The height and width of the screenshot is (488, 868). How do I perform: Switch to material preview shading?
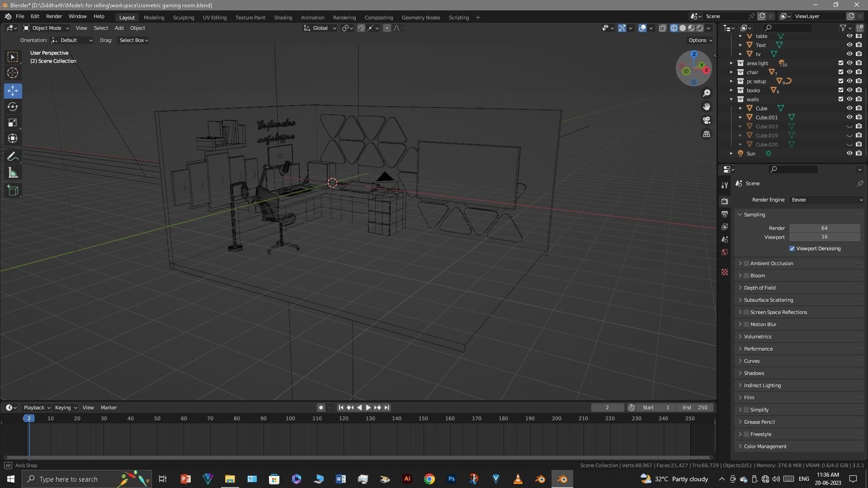pos(691,28)
